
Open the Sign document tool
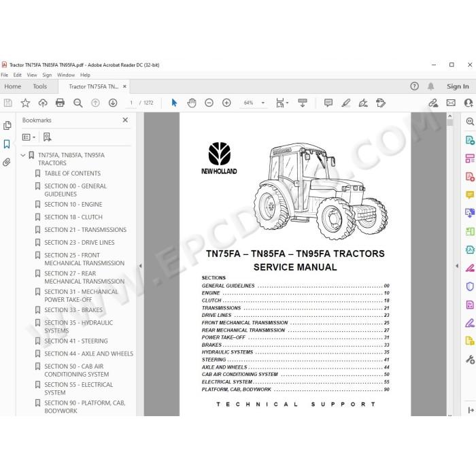363,103
